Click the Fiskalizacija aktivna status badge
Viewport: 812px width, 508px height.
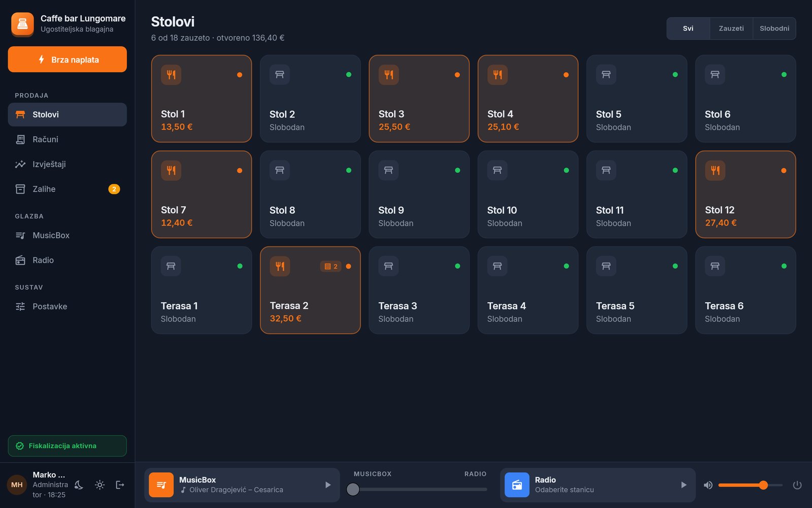(67, 446)
